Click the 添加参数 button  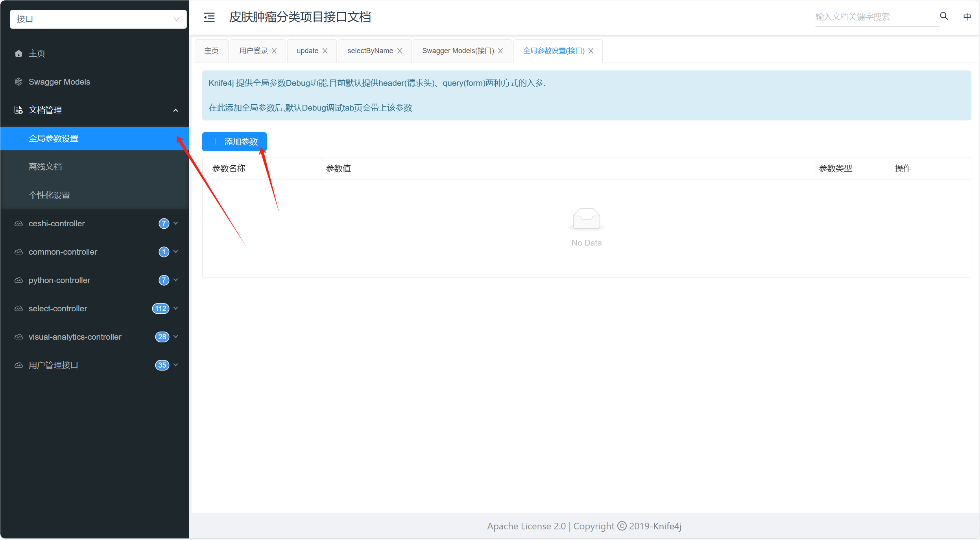coord(234,142)
